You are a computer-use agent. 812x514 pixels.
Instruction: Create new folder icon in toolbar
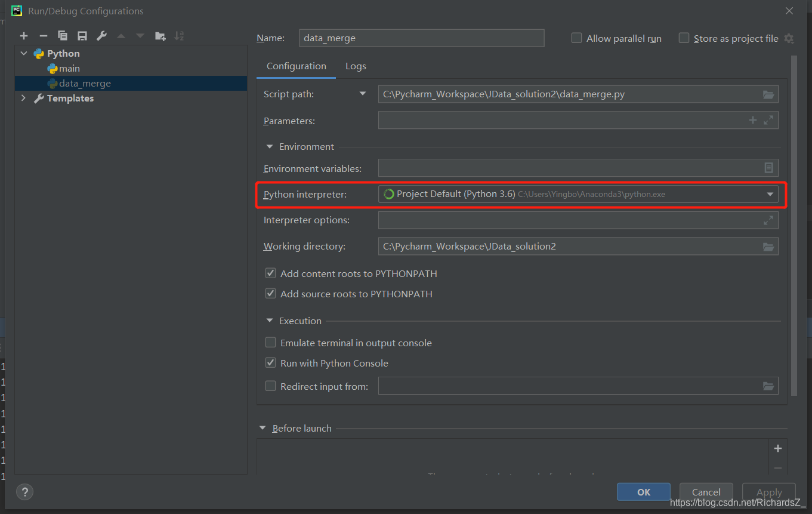point(160,36)
